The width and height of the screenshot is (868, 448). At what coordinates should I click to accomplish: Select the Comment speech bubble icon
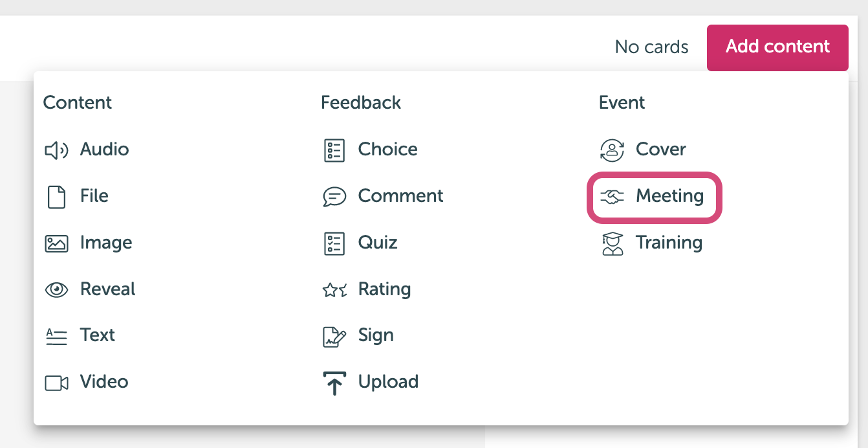point(334,197)
